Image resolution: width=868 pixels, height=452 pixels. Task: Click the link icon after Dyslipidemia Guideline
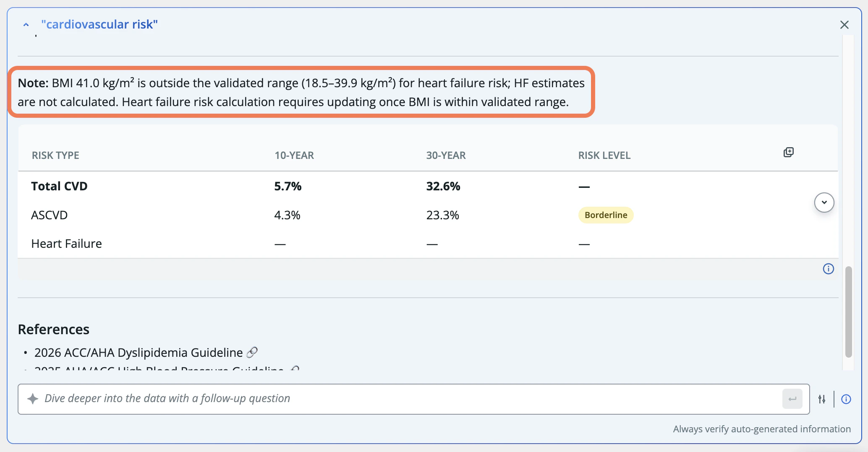[x=252, y=352]
